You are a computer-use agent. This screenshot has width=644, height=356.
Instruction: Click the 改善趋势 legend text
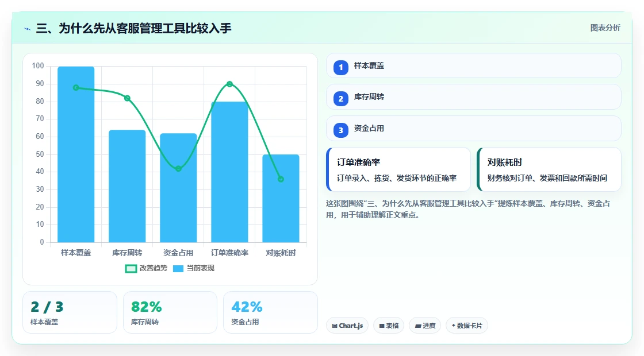click(x=153, y=268)
